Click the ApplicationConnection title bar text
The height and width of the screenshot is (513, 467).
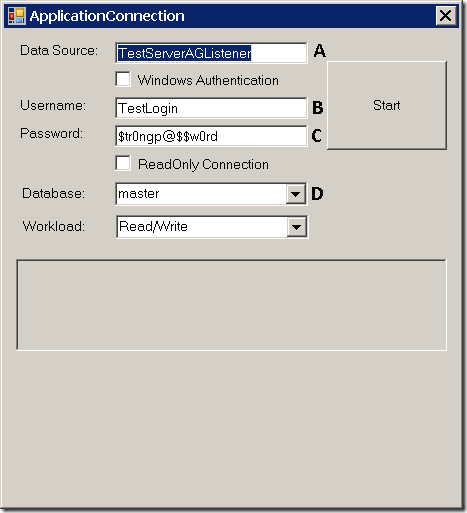(107, 16)
